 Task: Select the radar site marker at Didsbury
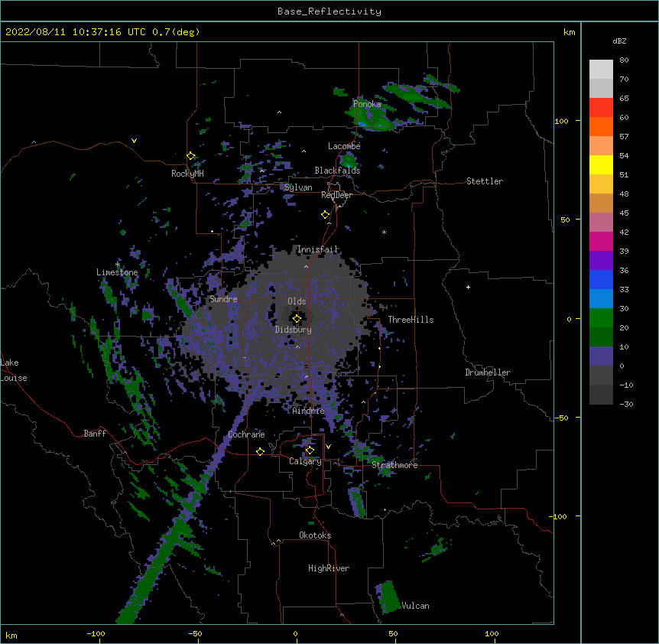pyautogui.click(x=297, y=319)
